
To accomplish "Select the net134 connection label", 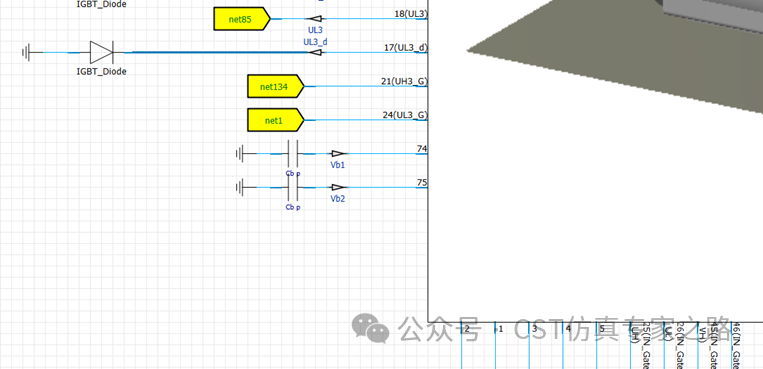I will tap(276, 87).
